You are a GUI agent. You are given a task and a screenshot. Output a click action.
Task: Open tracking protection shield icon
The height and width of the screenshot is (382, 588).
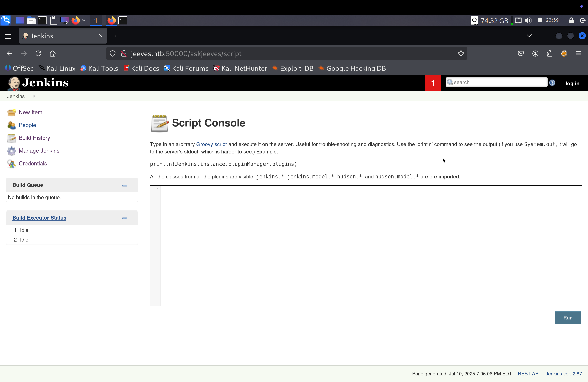pyautogui.click(x=113, y=54)
